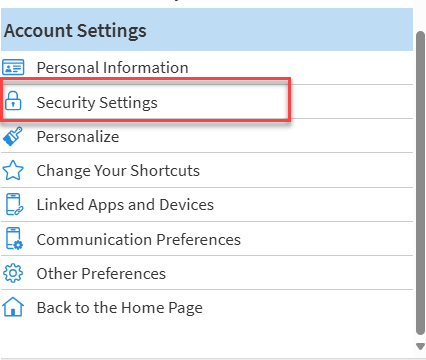Open Personal Information settings
Viewport: 426px width, 360px height.
tap(207, 68)
